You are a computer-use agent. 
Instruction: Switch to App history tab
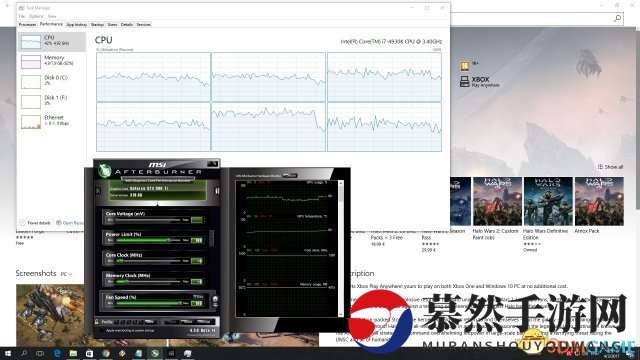(77, 25)
